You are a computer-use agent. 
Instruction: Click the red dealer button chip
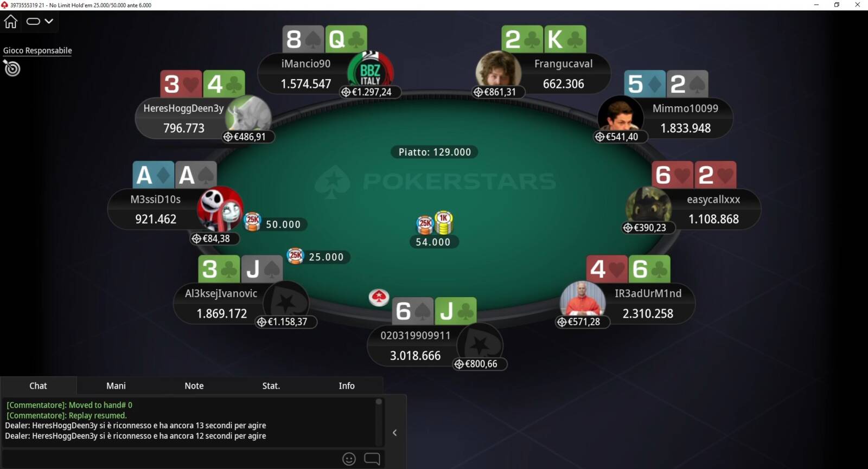click(379, 297)
